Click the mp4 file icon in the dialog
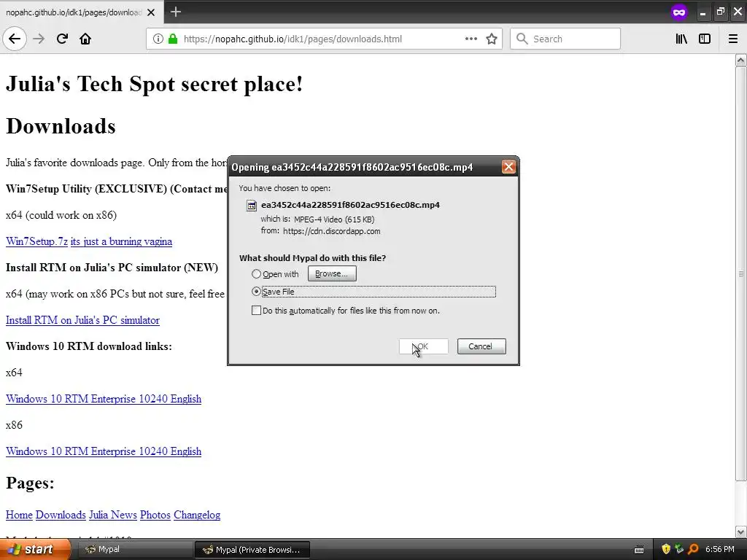This screenshot has width=747, height=560. click(x=251, y=205)
